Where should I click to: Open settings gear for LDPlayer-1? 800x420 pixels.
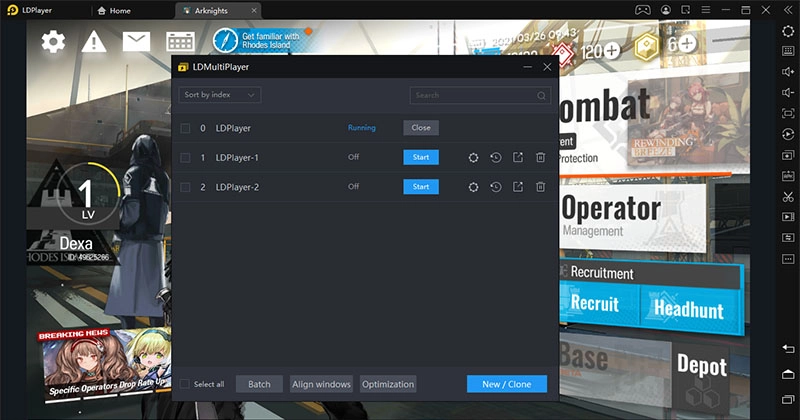click(473, 158)
